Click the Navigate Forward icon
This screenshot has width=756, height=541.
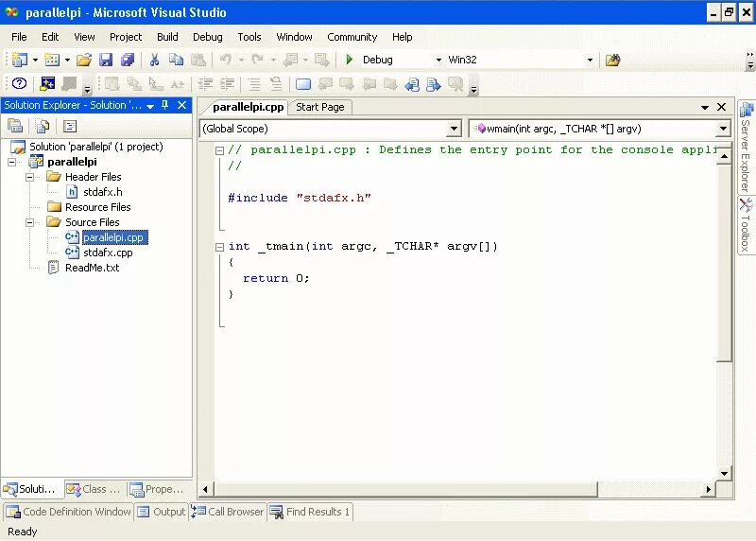pos(321,60)
